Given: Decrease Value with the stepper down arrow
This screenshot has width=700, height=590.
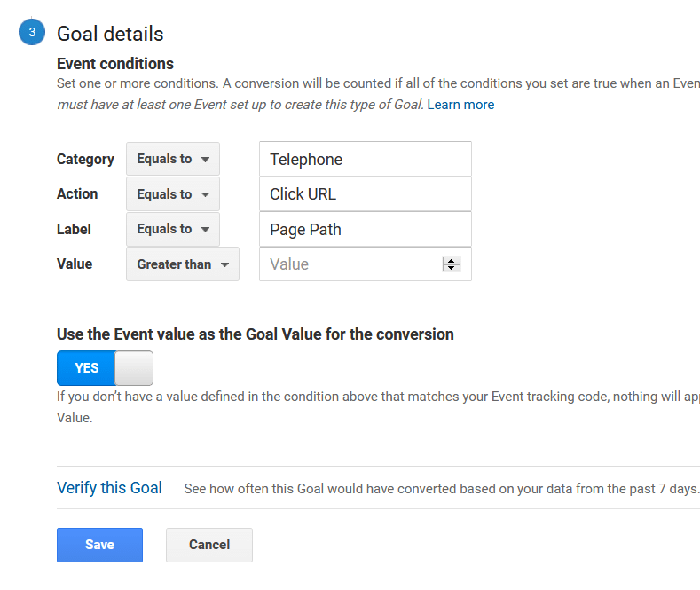Looking at the screenshot, I should pos(452,268).
